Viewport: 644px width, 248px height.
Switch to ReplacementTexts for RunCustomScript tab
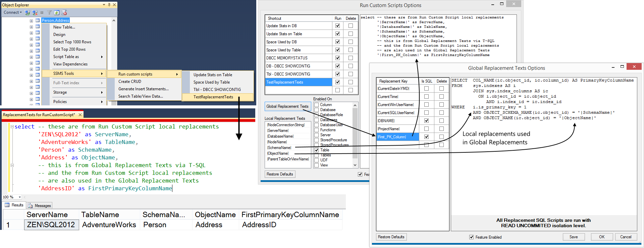click(39, 115)
